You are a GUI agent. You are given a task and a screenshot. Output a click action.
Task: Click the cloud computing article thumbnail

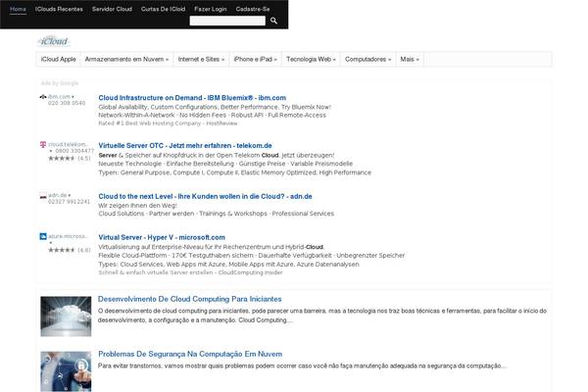66,317
